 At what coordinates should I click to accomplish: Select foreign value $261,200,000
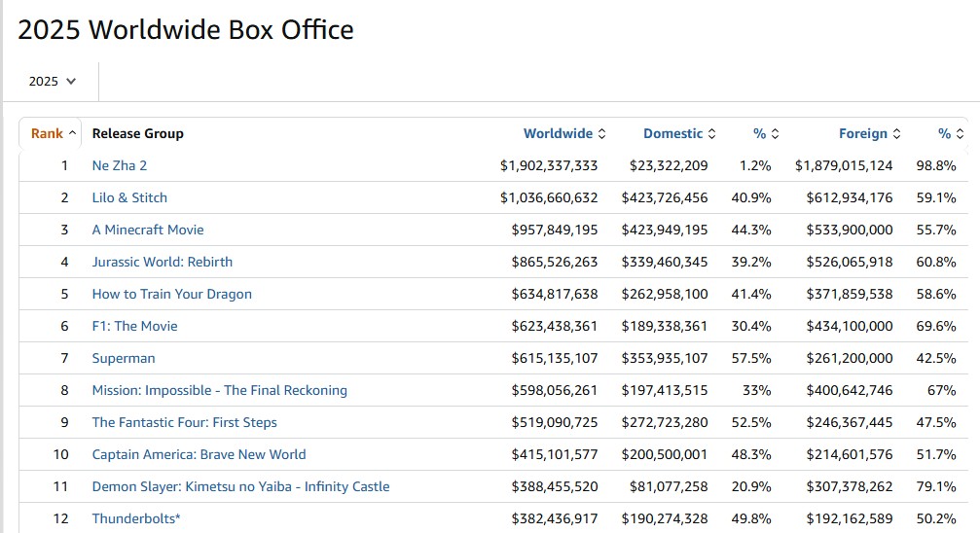point(850,358)
